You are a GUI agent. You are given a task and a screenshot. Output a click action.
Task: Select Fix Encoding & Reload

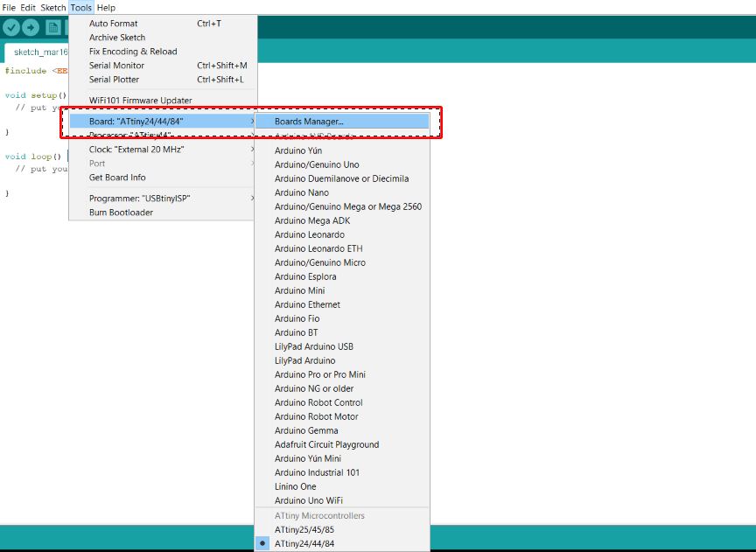click(163, 51)
